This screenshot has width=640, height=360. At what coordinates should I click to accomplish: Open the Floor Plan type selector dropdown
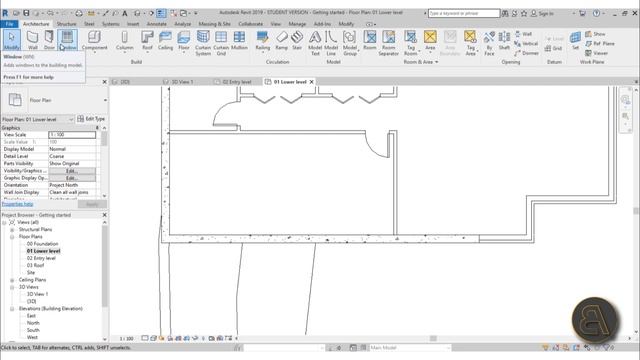pos(105,100)
